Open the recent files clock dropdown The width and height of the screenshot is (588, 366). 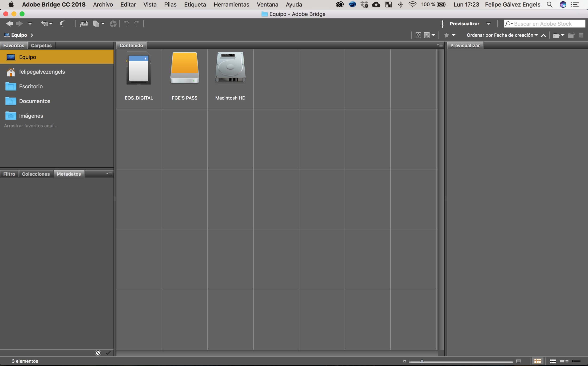click(46, 24)
